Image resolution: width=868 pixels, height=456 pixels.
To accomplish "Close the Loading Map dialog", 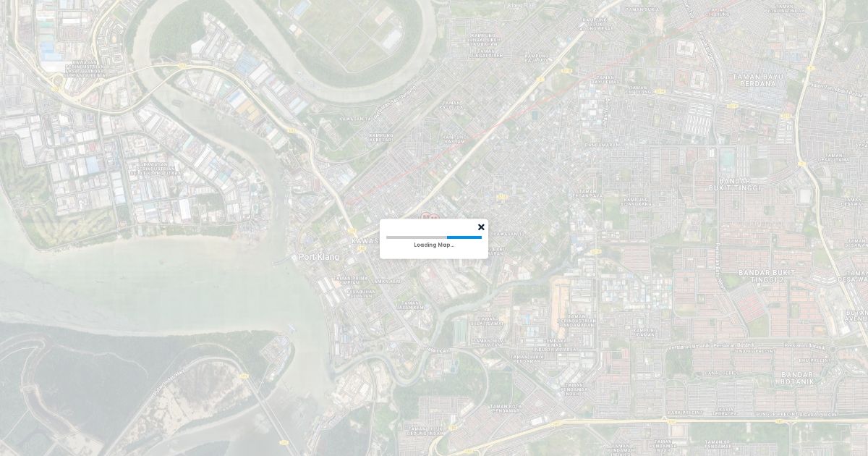I will 481,227.
